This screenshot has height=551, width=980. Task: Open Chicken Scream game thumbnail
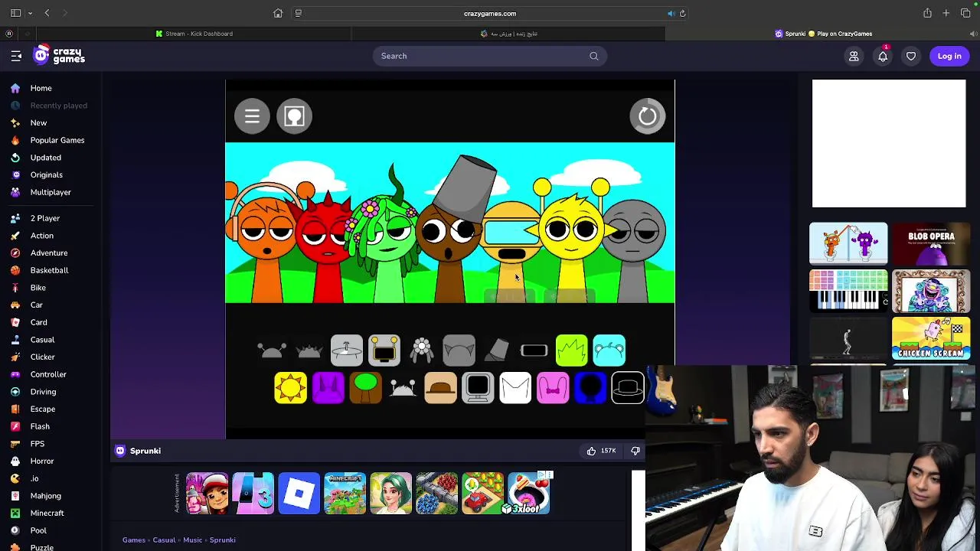click(931, 338)
